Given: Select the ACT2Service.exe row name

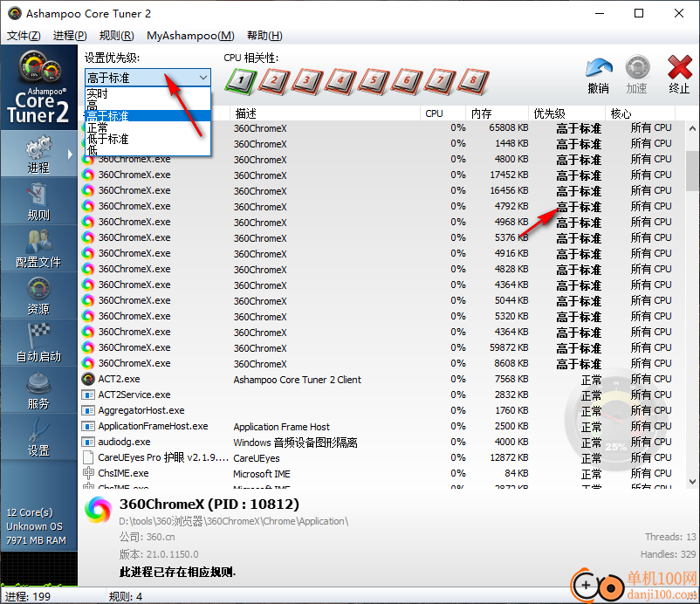Looking at the screenshot, I should coord(134,395).
